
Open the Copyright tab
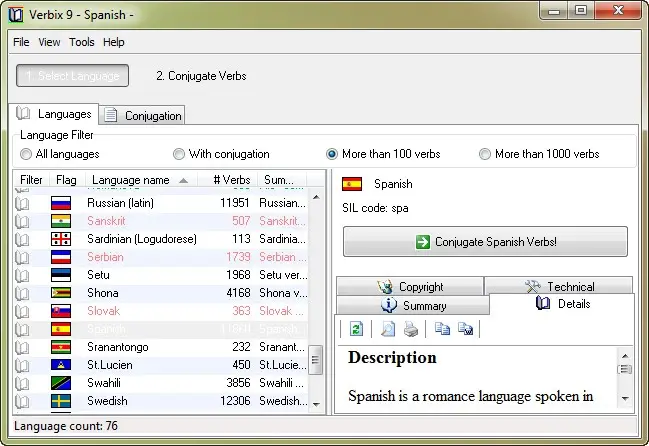click(410, 287)
